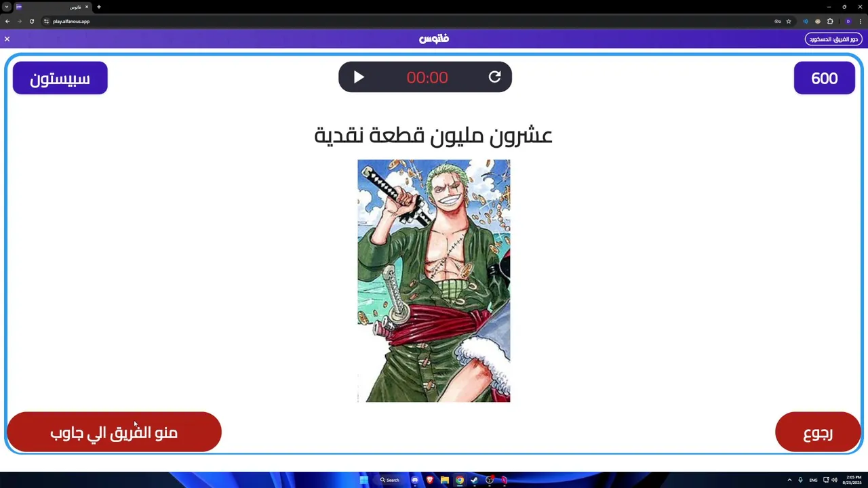
Task: Click the 00:00 timer display
Action: [x=427, y=78]
